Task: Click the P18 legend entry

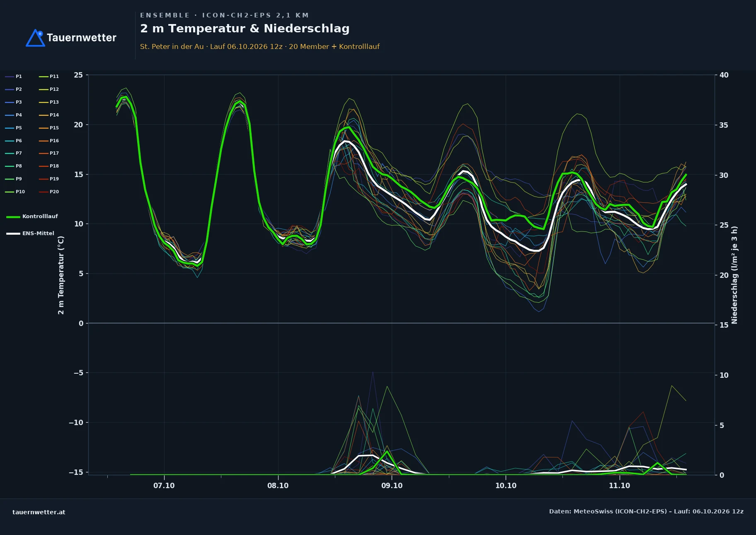Action: (x=49, y=166)
